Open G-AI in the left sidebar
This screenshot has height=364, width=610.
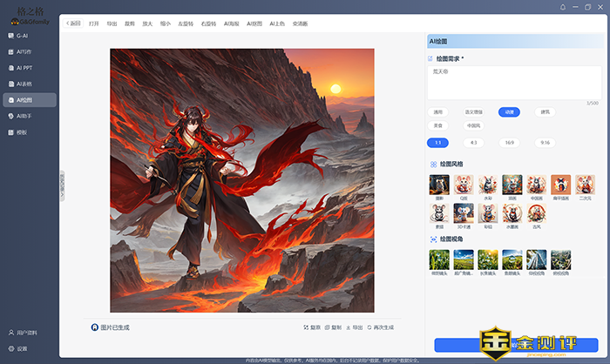(24, 36)
